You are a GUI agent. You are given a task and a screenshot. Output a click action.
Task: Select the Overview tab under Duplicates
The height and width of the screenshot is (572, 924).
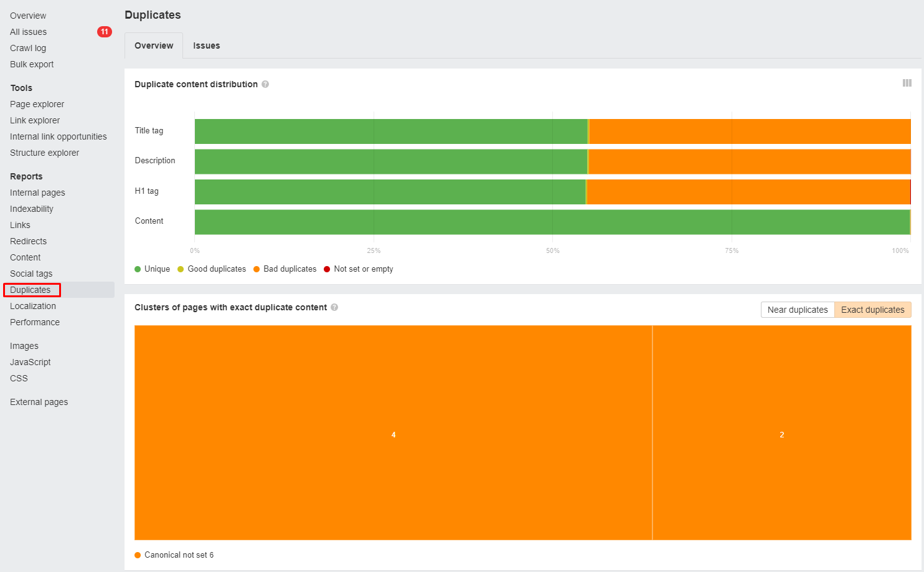point(154,45)
